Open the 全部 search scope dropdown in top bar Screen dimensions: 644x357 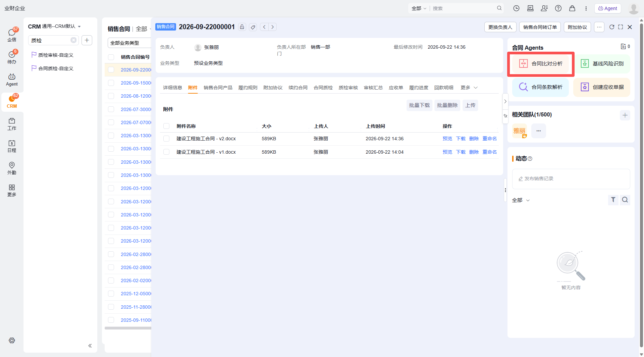(419, 8)
